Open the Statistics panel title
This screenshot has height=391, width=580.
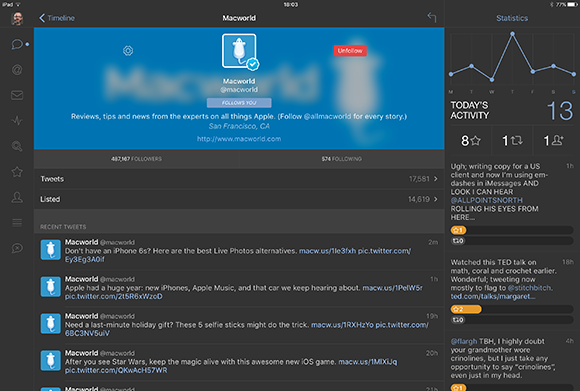(512, 18)
